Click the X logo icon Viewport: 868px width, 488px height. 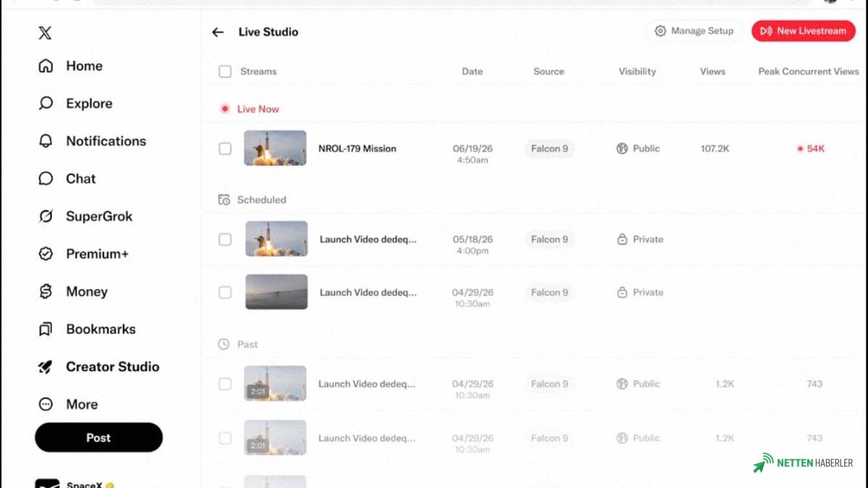tap(45, 33)
